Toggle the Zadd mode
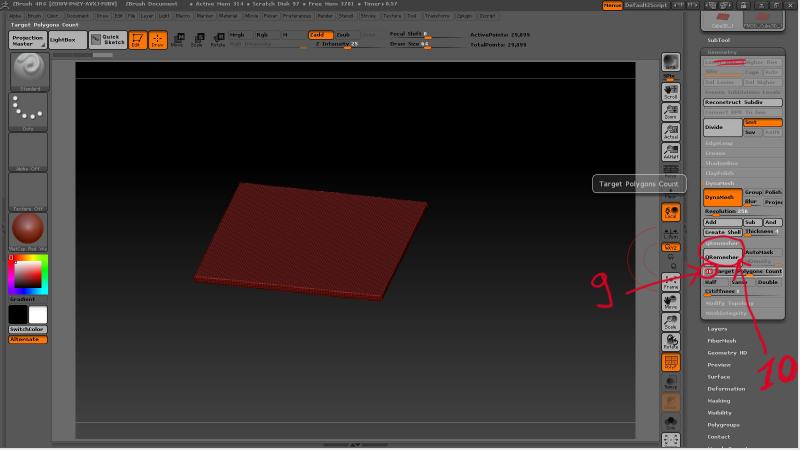 (320, 35)
